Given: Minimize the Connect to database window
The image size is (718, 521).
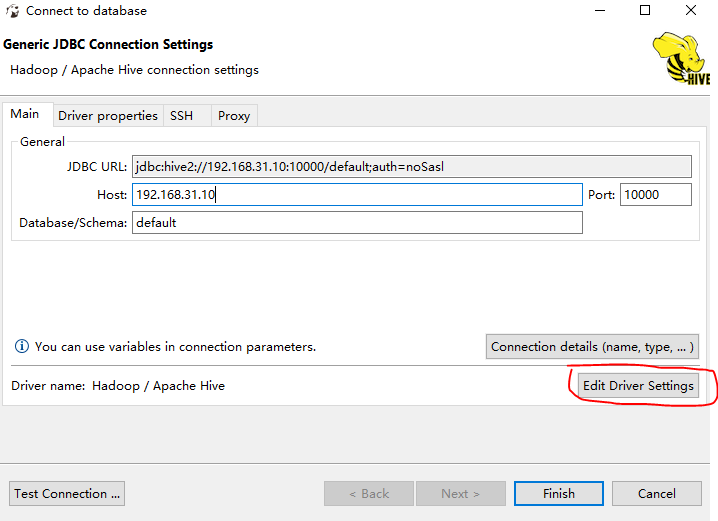Looking at the screenshot, I should pyautogui.click(x=599, y=11).
